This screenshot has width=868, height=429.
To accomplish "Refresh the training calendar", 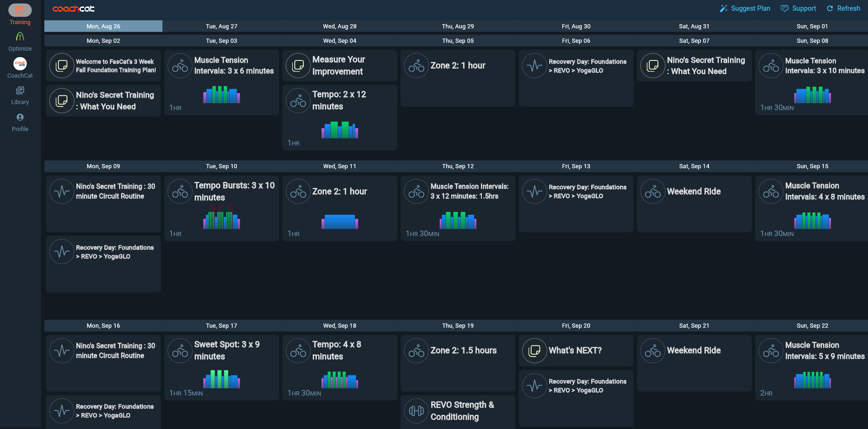I will [x=843, y=8].
